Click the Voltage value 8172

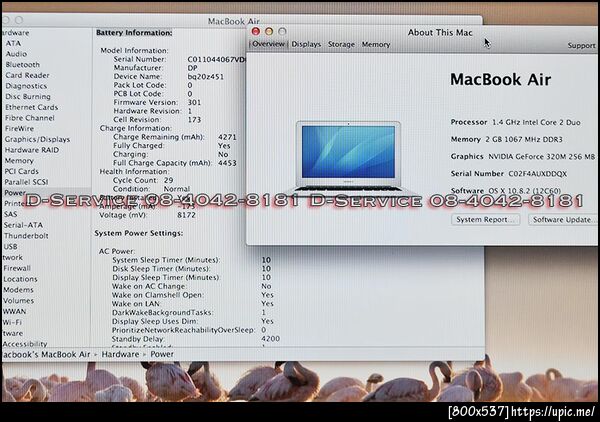click(186, 215)
